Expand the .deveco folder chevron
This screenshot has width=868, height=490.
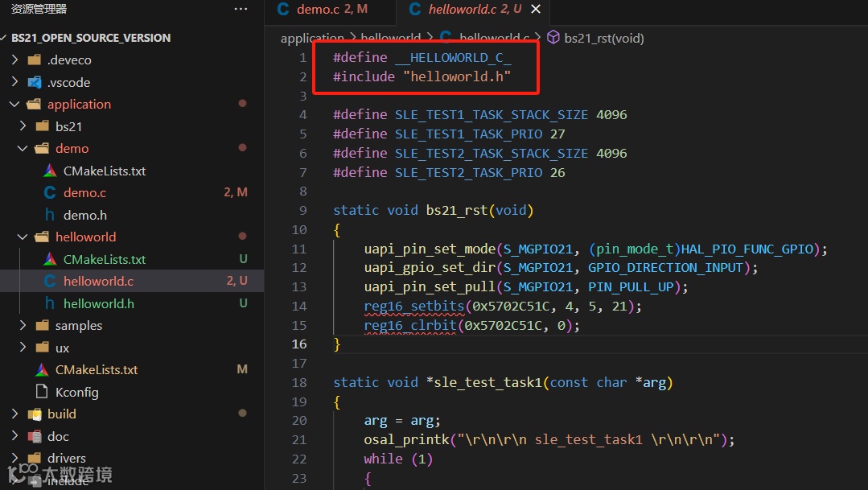pyautogui.click(x=15, y=60)
